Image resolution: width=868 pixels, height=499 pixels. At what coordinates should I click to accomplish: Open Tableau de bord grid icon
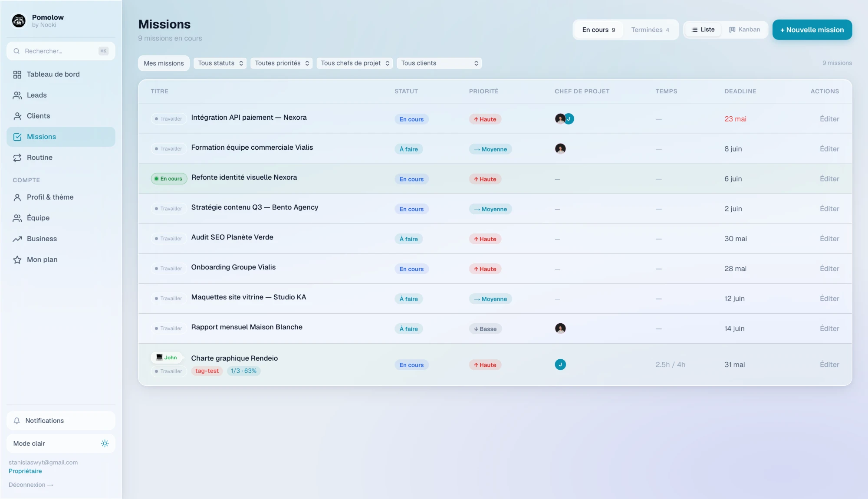[x=17, y=75]
